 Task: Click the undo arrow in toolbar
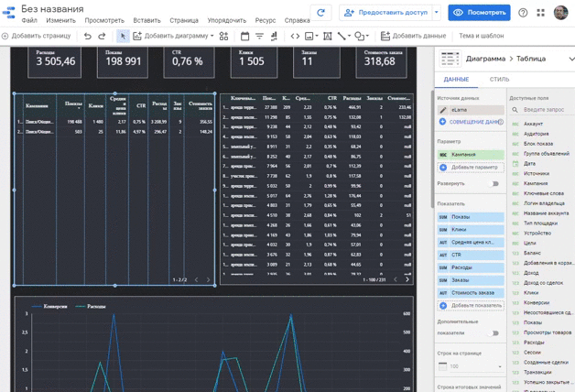[x=88, y=36]
